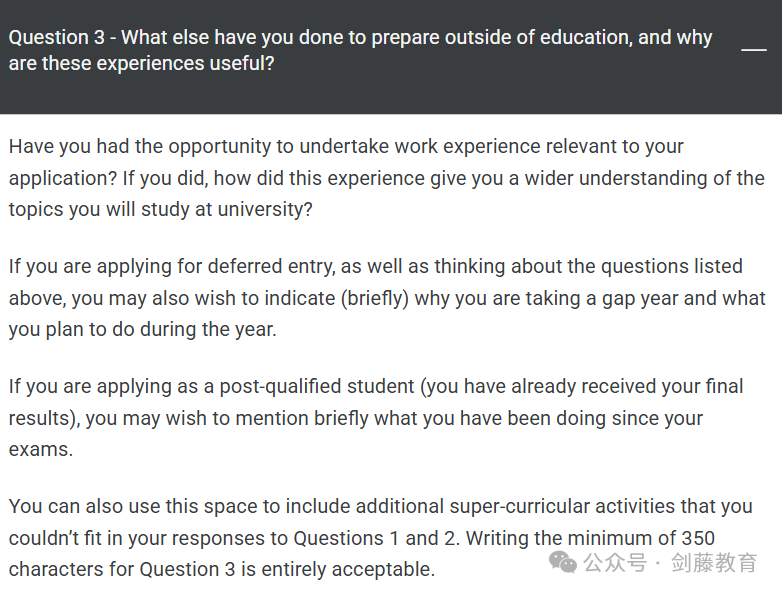Click the phrase "entirely acceptable."
The image size is (782, 593).
(348, 570)
